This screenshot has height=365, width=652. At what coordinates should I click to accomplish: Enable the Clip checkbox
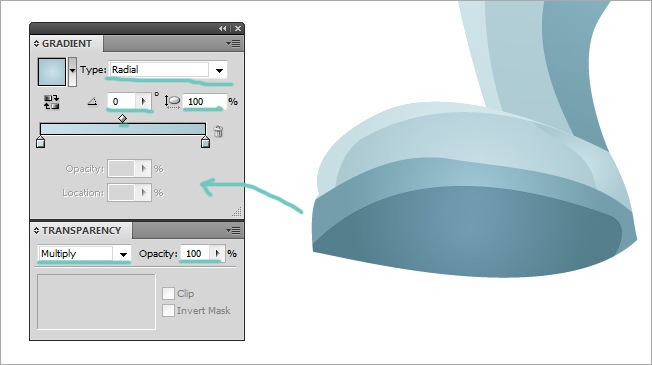pyautogui.click(x=168, y=293)
